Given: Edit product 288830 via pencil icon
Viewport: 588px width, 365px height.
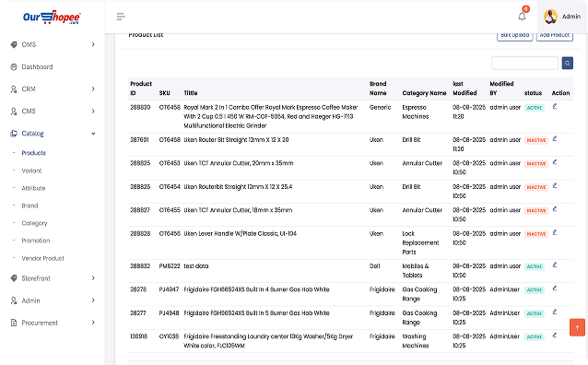Looking at the screenshot, I should coord(555,107).
